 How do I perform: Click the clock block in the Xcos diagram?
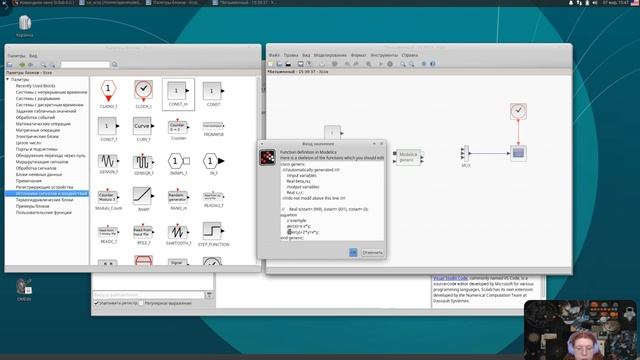(518, 111)
